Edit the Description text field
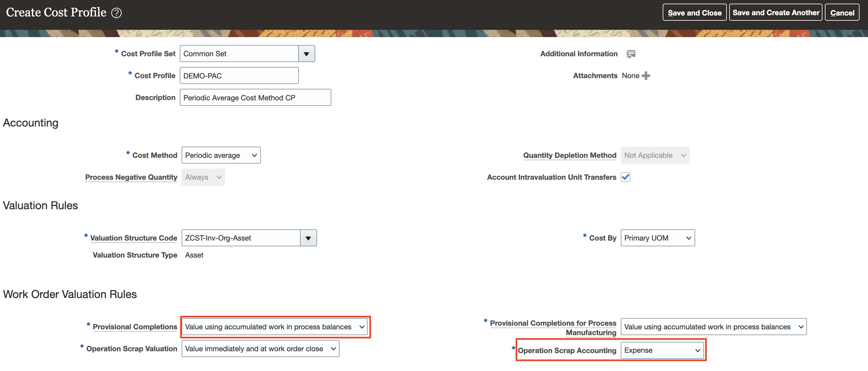Screen dimensions: 868x371 [255, 98]
